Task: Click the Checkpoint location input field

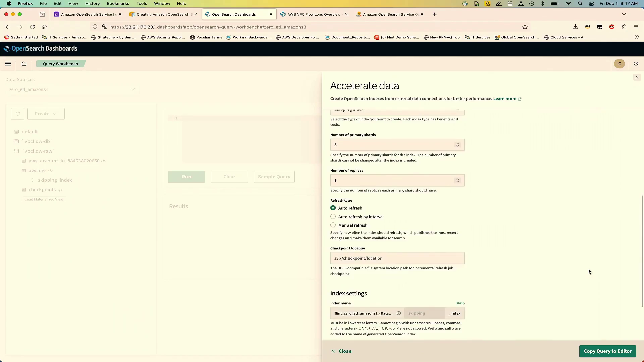Action: click(397, 258)
